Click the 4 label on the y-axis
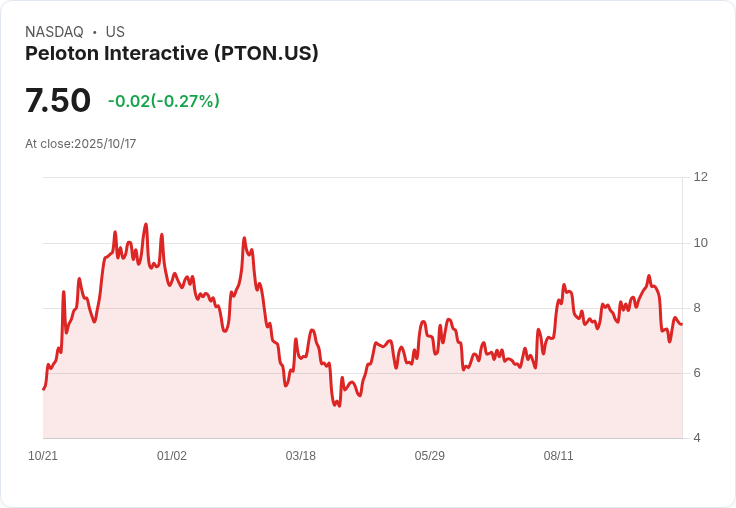This screenshot has height=508, width=736. tap(697, 438)
